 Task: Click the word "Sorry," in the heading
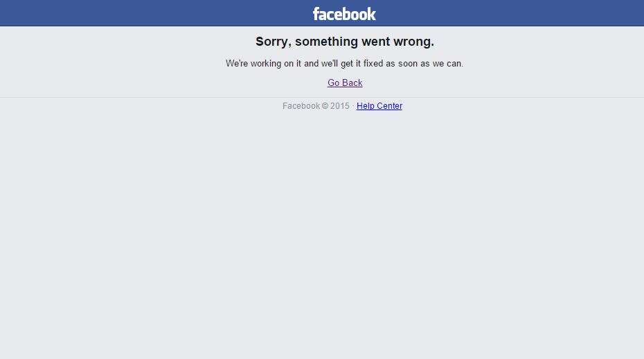coord(274,42)
